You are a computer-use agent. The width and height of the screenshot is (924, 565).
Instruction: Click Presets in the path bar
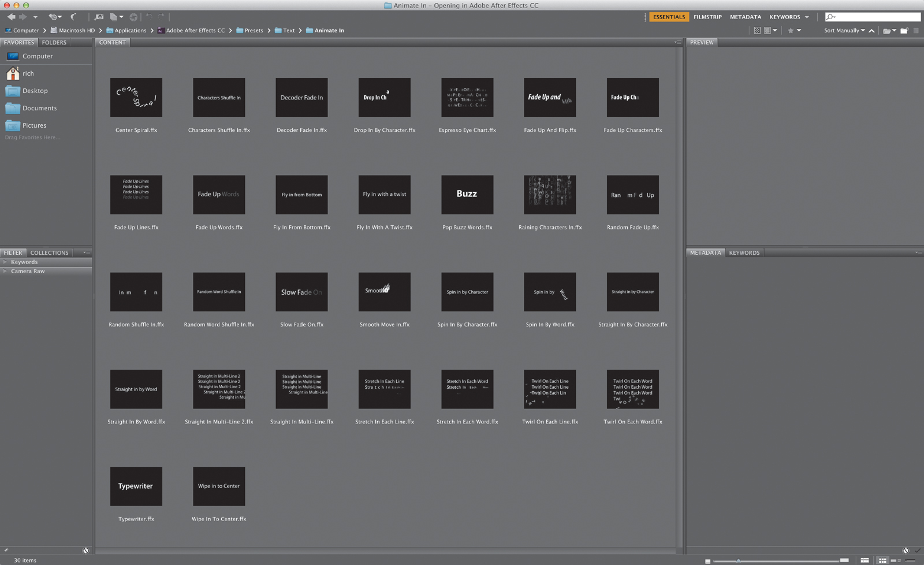(249, 31)
